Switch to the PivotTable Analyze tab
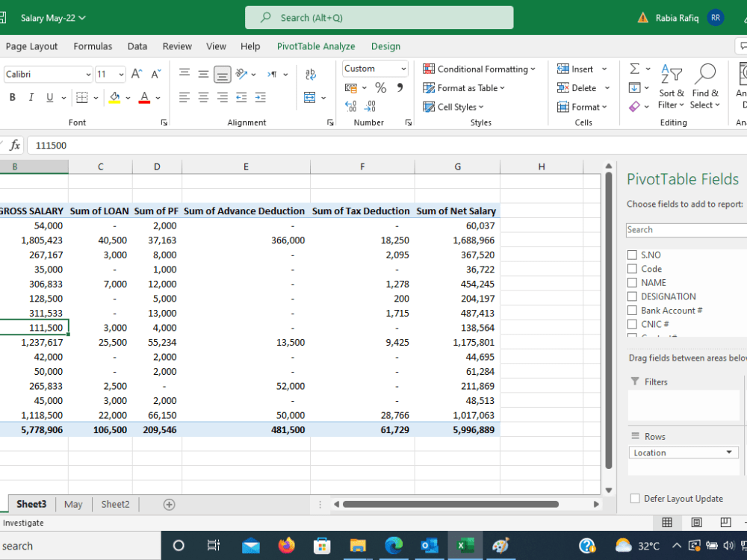Viewport: 747px width, 560px height. click(316, 46)
